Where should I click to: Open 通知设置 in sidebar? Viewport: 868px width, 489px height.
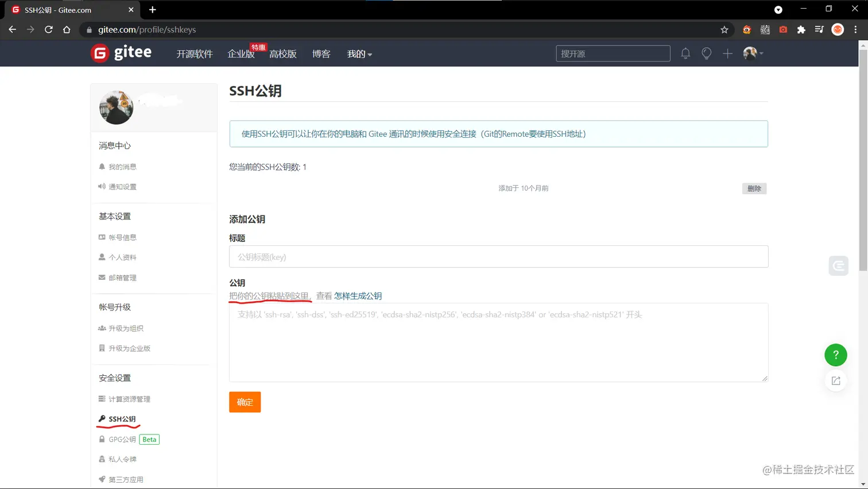point(118,187)
